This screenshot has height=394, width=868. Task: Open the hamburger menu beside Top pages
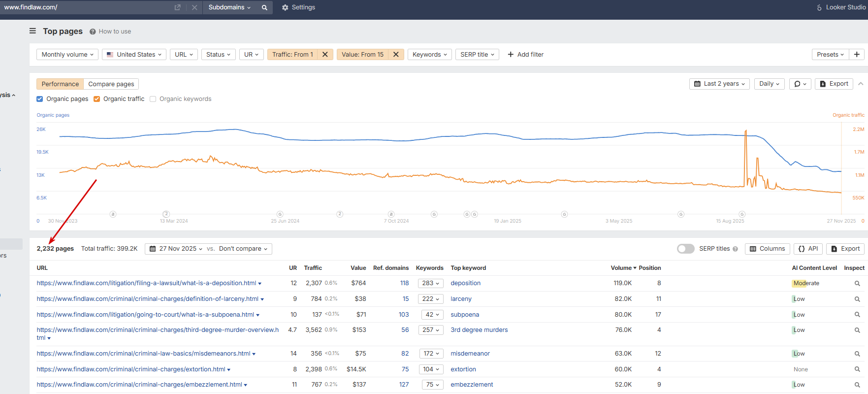32,31
